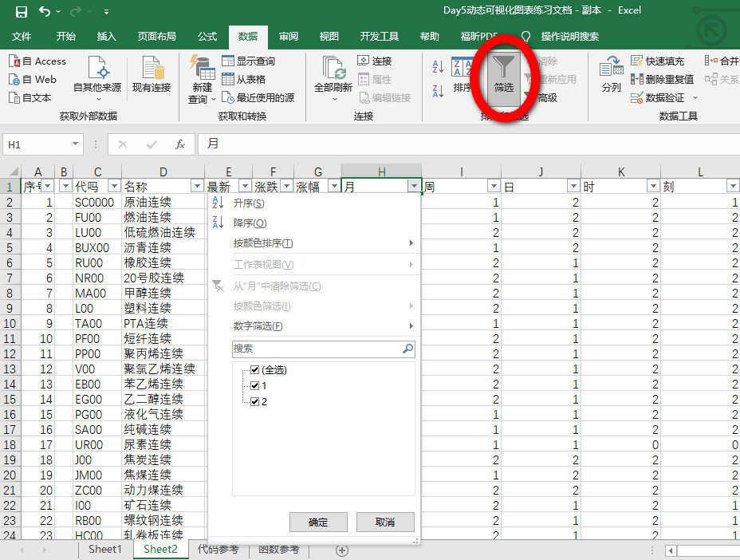Uncheck the value 2 filter checkbox

[255, 401]
